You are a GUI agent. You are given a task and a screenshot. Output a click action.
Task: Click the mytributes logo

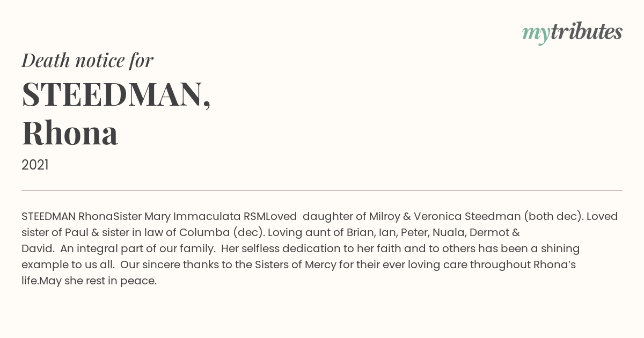572,33
